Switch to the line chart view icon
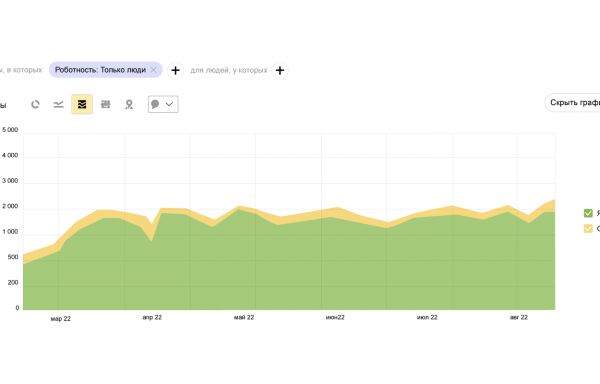 (59, 104)
